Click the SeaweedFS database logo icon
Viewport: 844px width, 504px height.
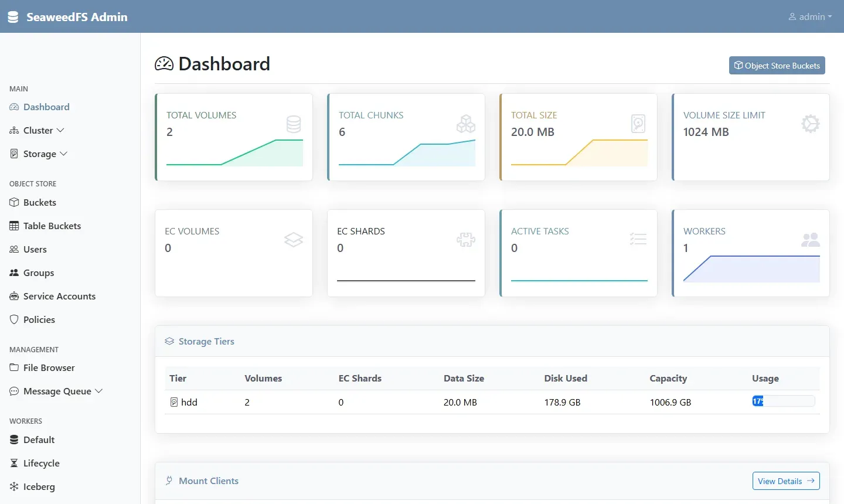click(13, 17)
